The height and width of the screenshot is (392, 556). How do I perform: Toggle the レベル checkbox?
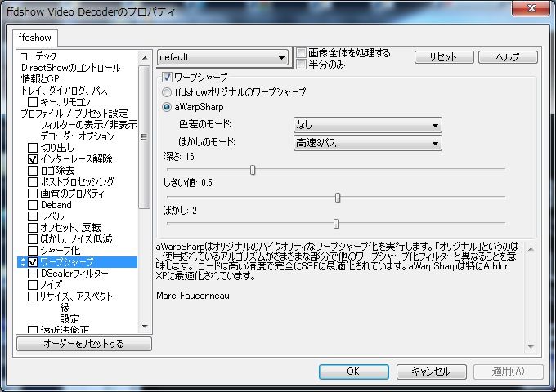pos(33,216)
